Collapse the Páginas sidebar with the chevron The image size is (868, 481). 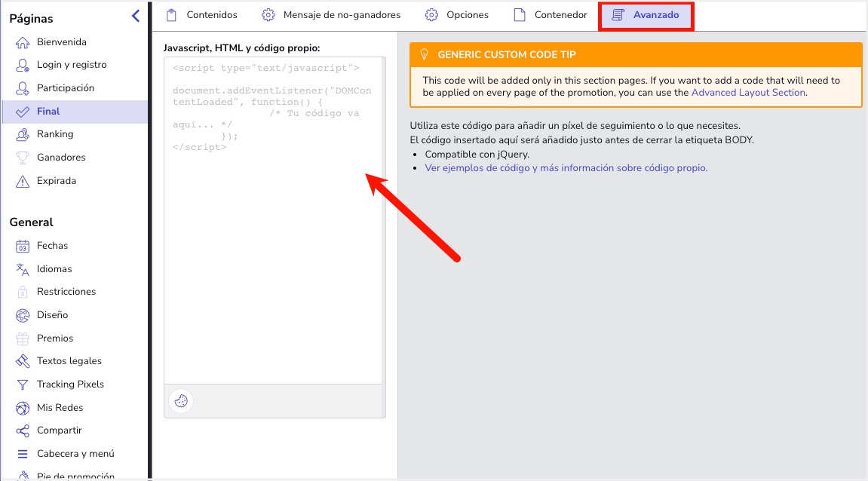[x=136, y=16]
